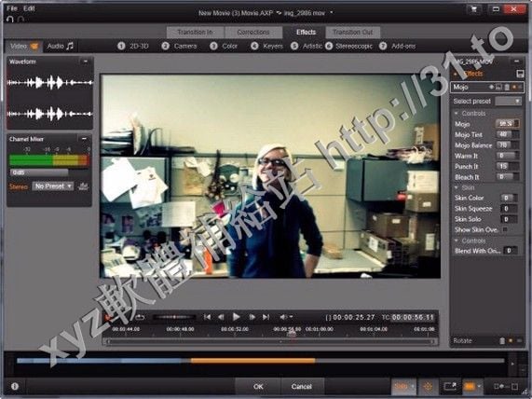Open the No Preset dropdown in Channel Mixer
The height and width of the screenshot is (399, 532).
pyautogui.click(x=53, y=186)
